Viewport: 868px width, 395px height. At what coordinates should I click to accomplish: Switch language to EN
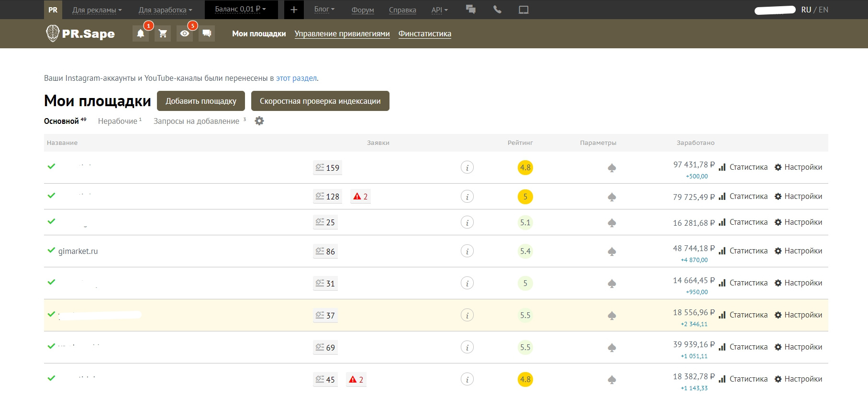click(x=823, y=10)
